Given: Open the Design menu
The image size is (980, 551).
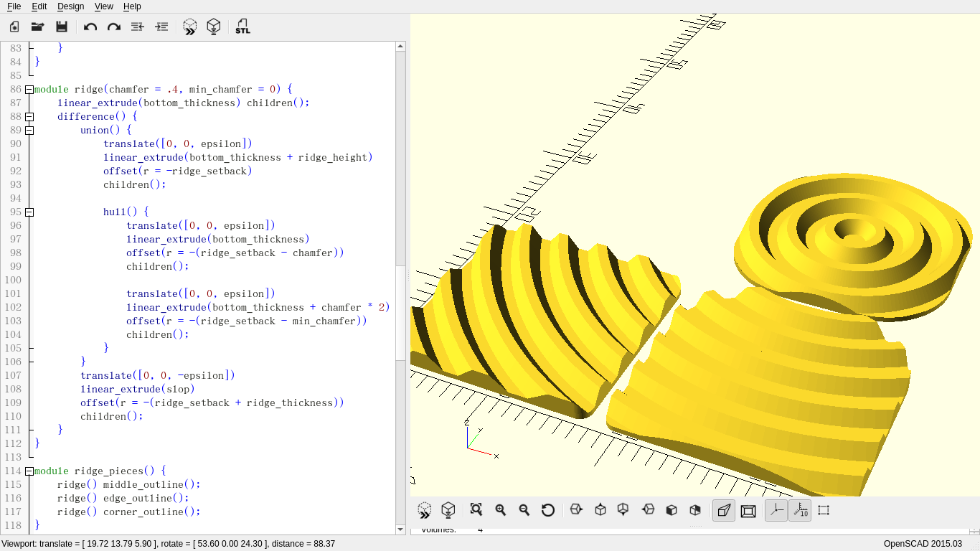Looking at the screenshot, I should point(70,6).
